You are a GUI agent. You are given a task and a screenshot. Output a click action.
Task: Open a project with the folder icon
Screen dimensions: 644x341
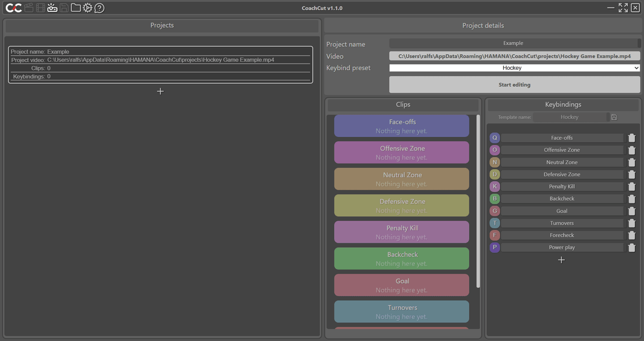pyautogui.click(x=76, y=8)
